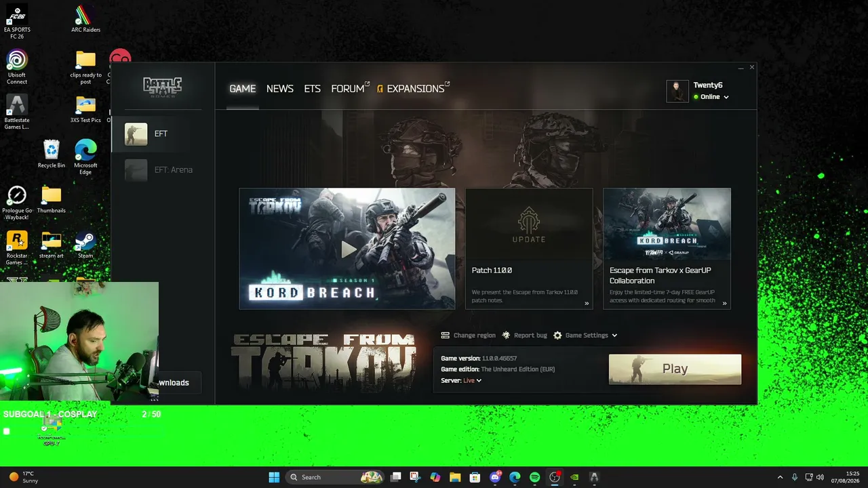This screenshot has width=868, height=488.
Task: Click the Change region link
Action: [468, 335]
